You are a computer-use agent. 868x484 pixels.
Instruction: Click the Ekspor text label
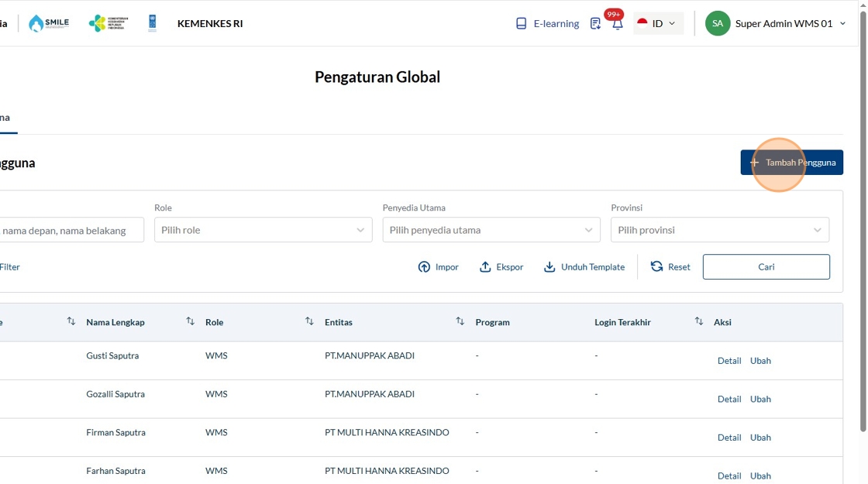509,267
